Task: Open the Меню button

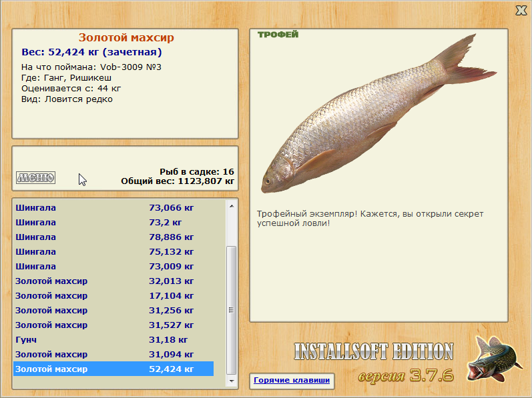Action: [35, 177]
